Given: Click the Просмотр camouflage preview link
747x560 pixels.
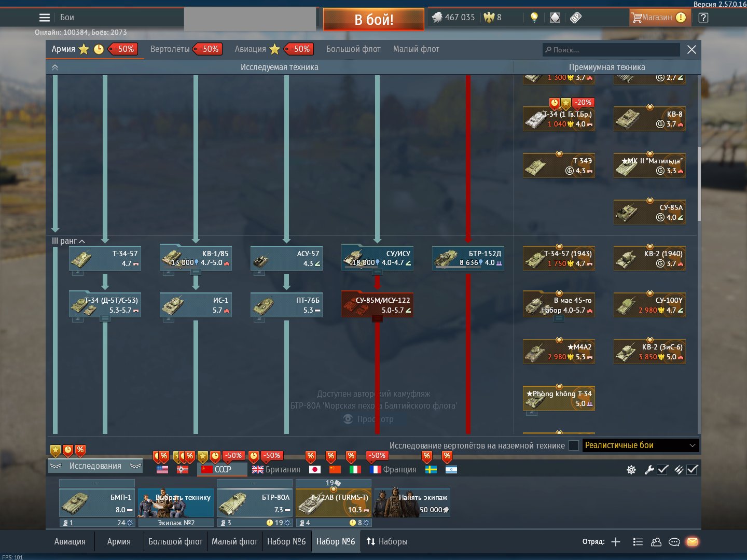Looking at the screenshot, I should click(369, 419).
